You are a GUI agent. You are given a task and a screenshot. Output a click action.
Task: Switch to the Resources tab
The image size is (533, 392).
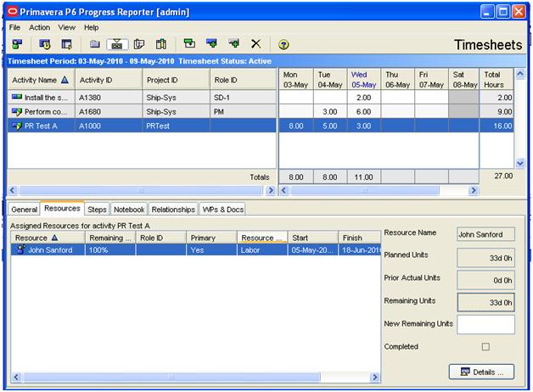point(62,208)
